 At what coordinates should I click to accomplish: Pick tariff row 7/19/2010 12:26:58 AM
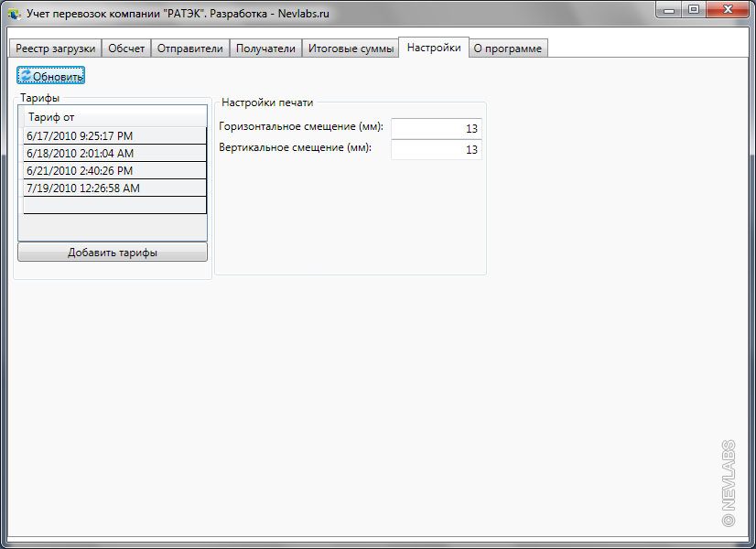(112, 188)
